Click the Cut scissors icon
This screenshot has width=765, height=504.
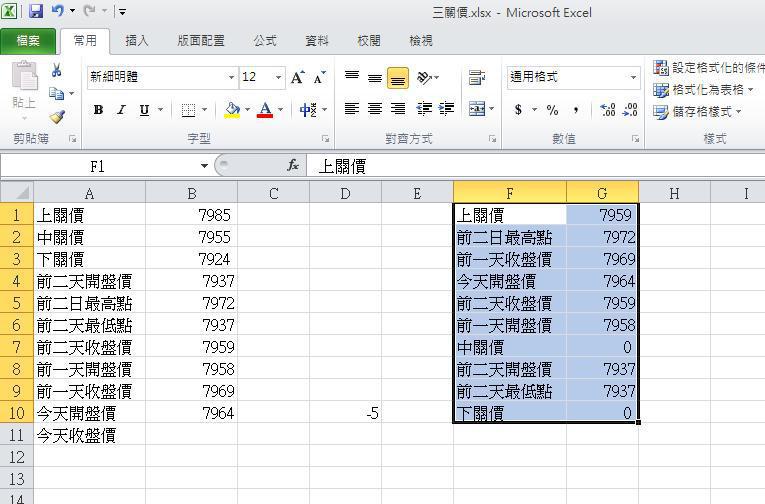click(57, 71)
